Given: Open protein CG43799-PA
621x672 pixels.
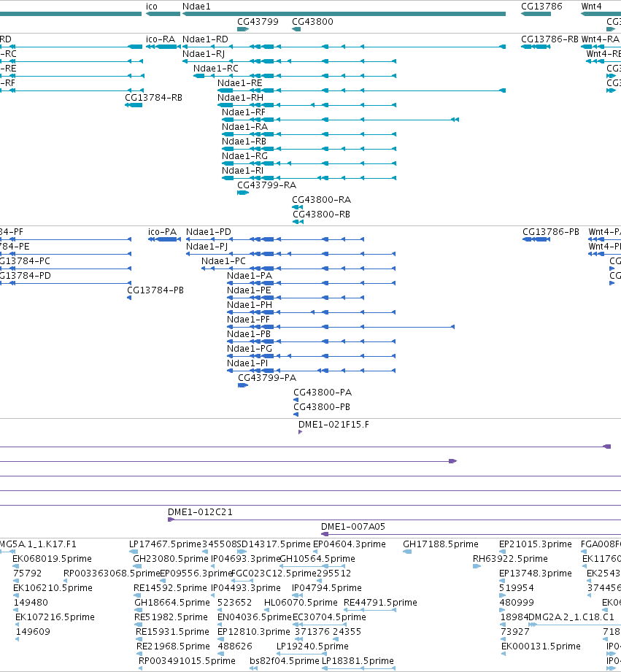Looking at the screenshot, I should [267, 377].
